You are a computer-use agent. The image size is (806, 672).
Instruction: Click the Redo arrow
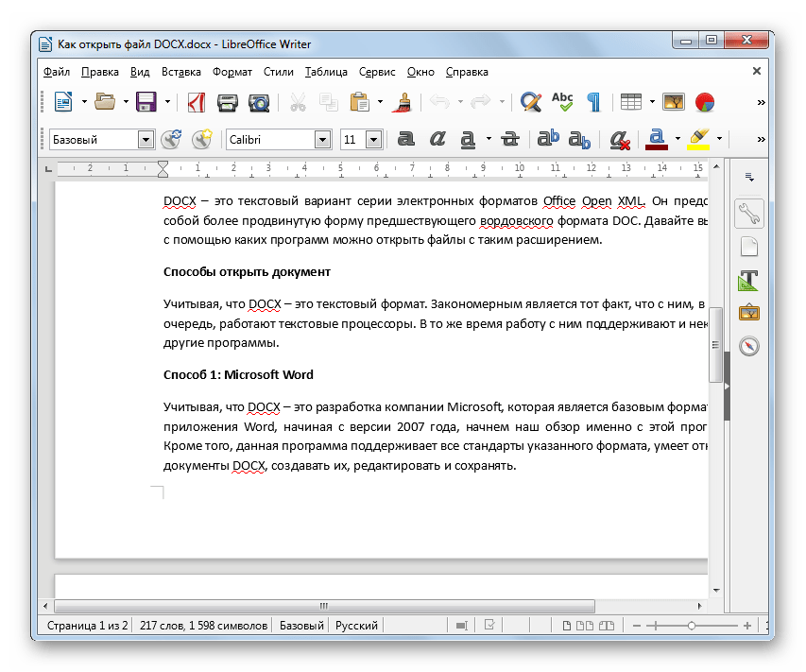[481, 102]
